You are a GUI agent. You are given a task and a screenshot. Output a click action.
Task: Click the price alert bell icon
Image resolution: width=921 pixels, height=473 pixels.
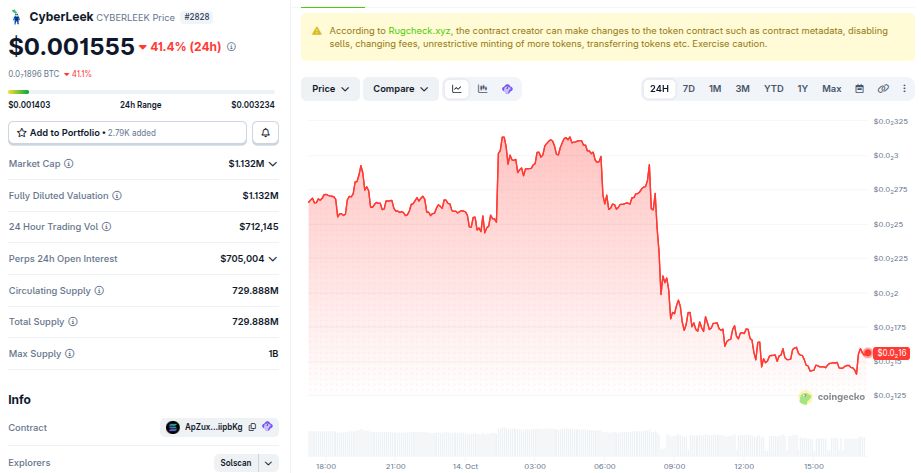(x=265, y=133)
